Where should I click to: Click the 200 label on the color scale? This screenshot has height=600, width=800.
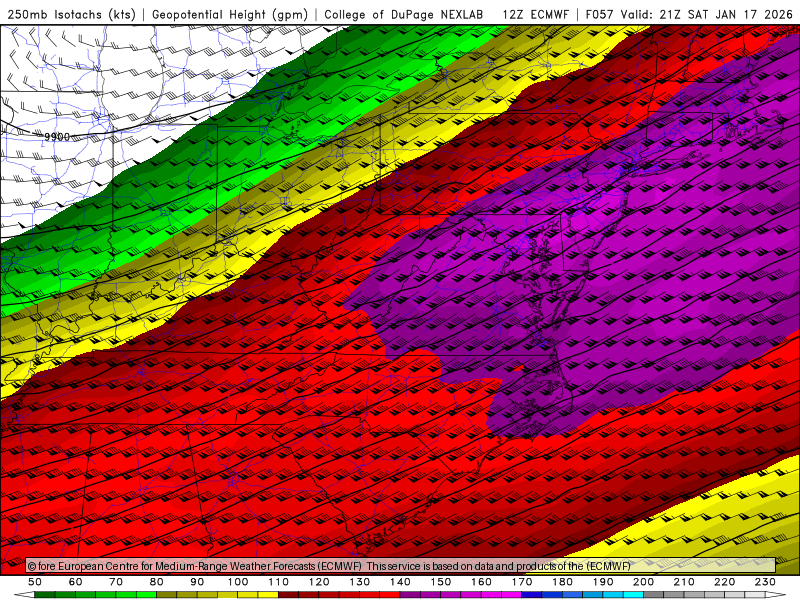[x=644, y=582]
